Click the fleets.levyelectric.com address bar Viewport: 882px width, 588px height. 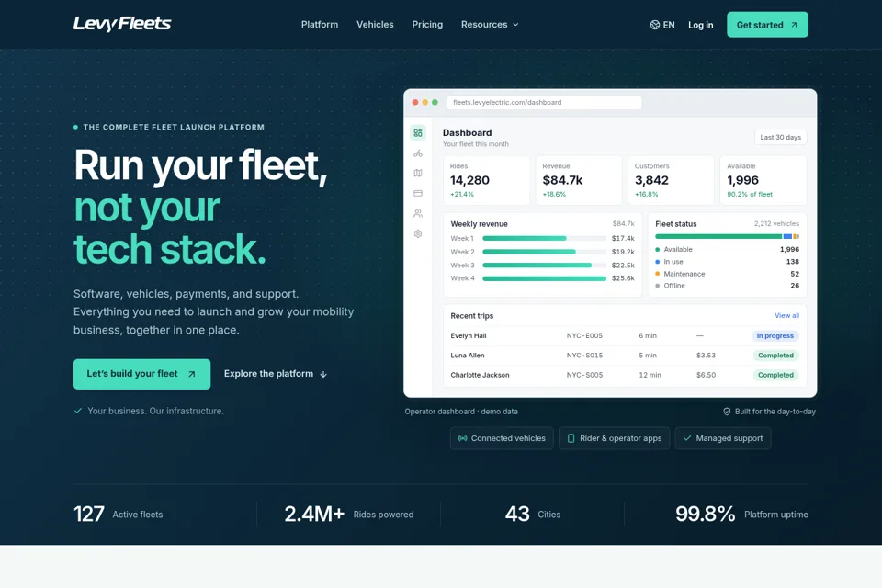pos(544,102)
